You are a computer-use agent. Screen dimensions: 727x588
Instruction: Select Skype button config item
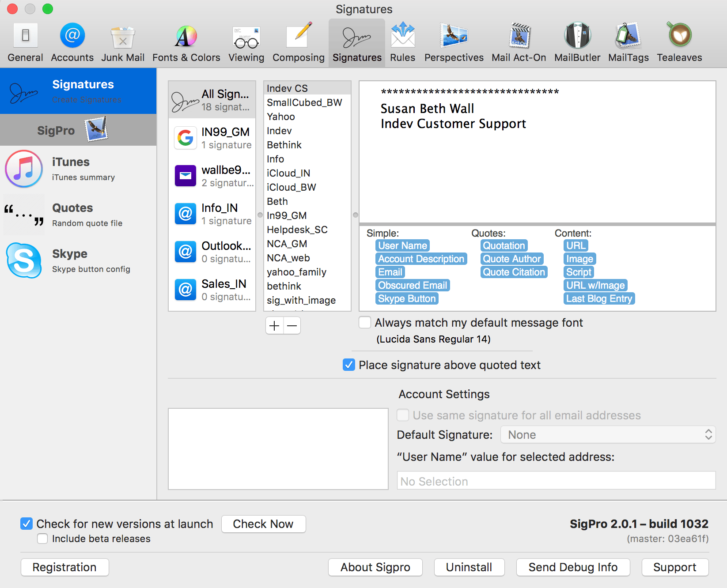78,260
